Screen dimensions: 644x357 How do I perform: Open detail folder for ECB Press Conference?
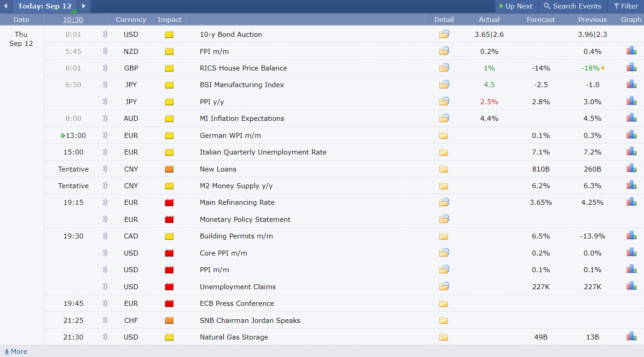tap(444, 304)
